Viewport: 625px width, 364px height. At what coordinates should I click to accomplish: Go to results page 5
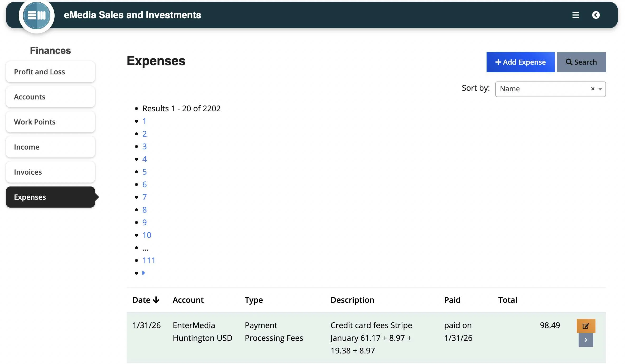coord(144,172)
